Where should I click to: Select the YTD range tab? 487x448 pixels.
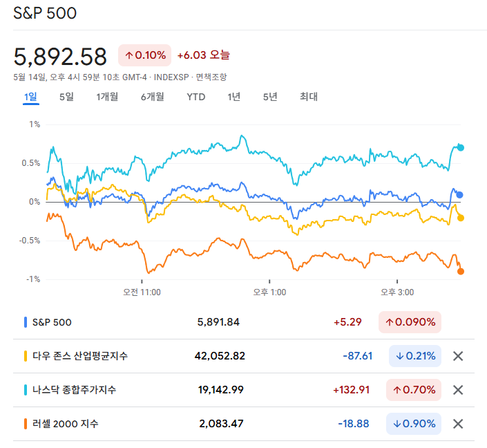tap(196, 97)
